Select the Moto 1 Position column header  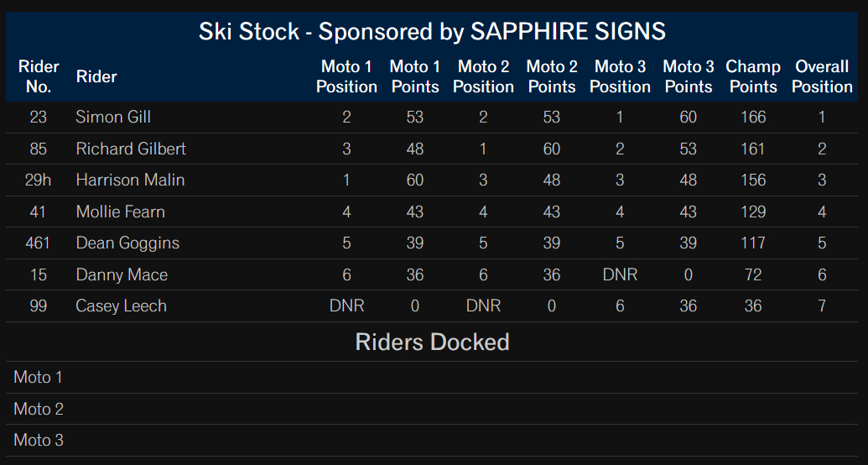tap(346, 76)
